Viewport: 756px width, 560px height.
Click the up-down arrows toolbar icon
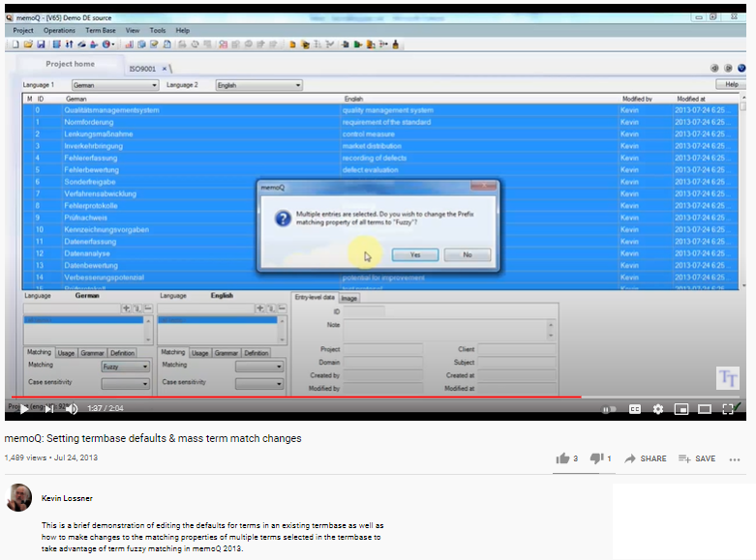pos(69,44)
